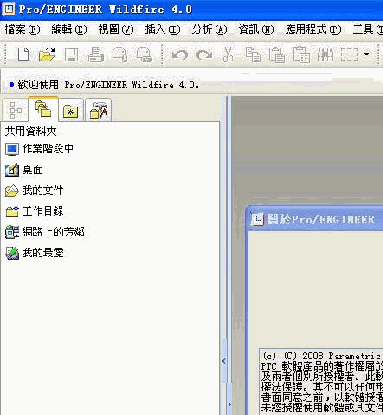Open the 檔案 (File) menu
The width and height of the screenshot is (383, 415).
pos(23,30)
